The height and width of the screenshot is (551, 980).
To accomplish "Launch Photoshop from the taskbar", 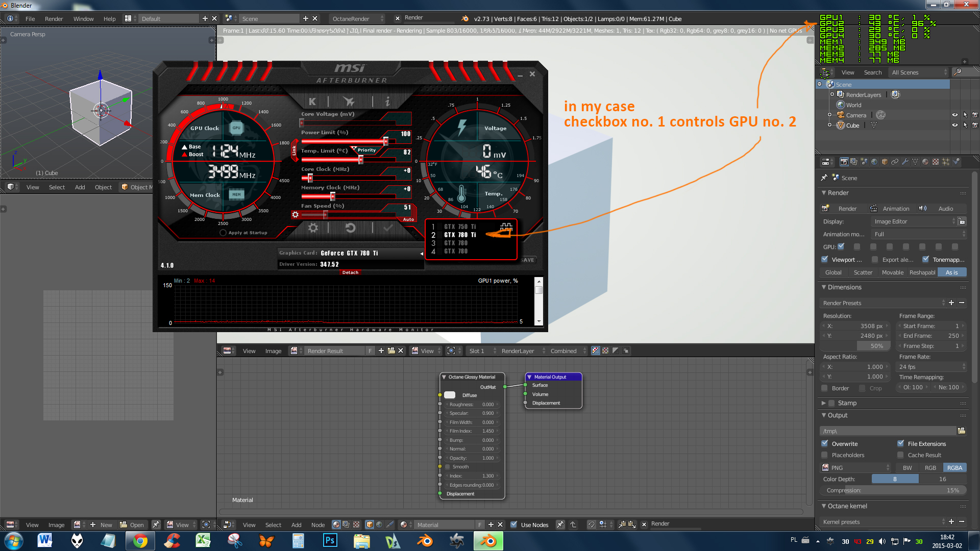I will click(x=330, y=540).
